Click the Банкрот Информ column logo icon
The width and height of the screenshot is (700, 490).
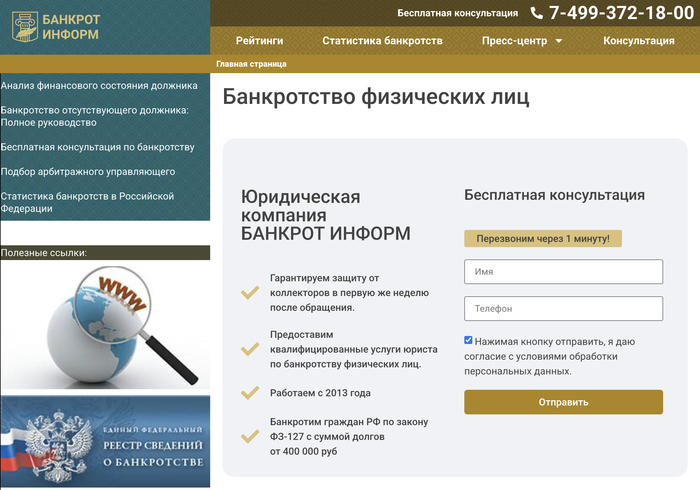coord(25,27)
